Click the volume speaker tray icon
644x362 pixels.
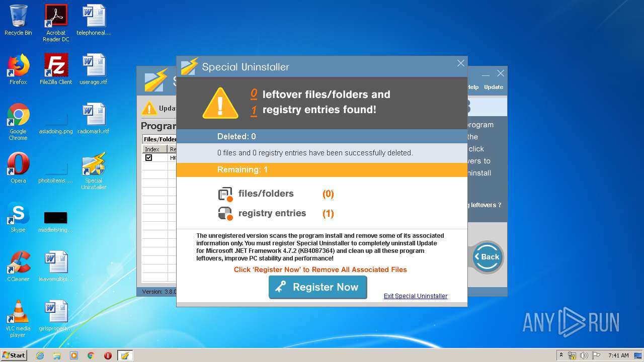click(x=584, y=355)
